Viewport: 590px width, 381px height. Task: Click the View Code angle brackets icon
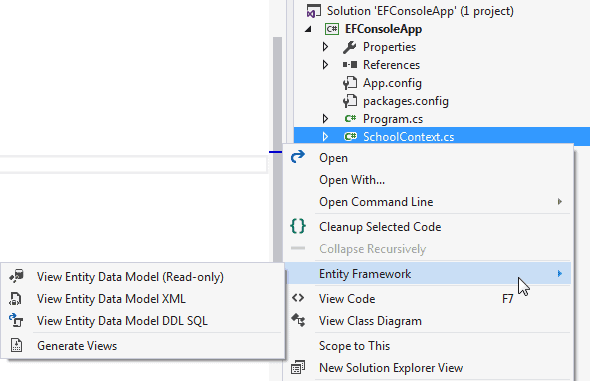298,298
